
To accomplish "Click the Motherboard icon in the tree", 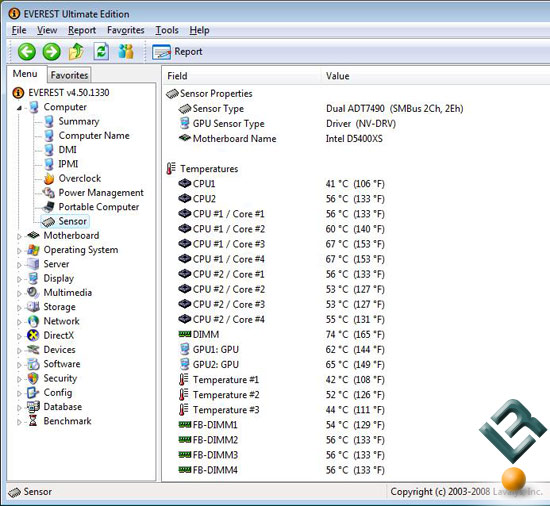I will (x=33, y=235).
